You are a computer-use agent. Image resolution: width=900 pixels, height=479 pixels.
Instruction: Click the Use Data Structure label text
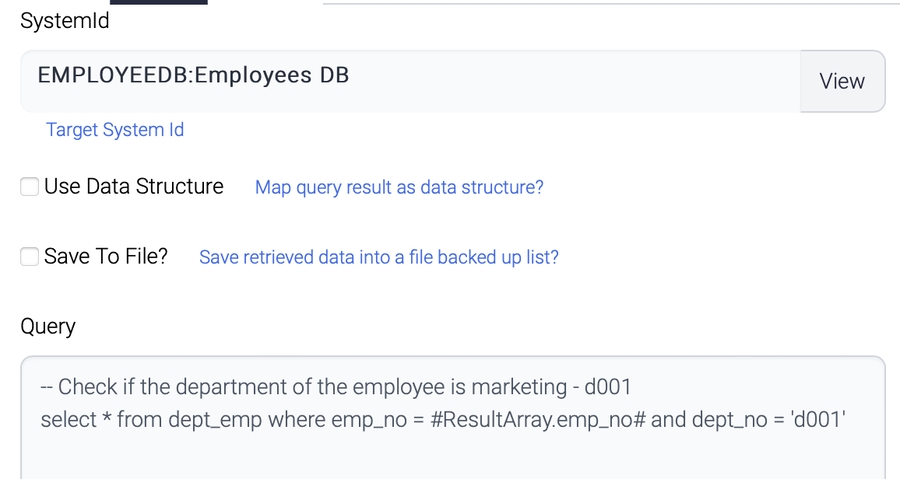pyautogui.click(x=134, y=187)
